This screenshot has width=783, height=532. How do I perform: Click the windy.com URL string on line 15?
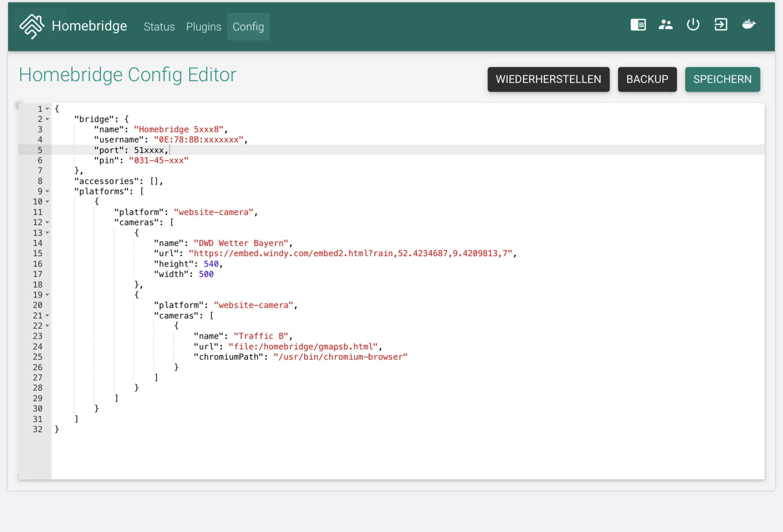pos(350,254)
